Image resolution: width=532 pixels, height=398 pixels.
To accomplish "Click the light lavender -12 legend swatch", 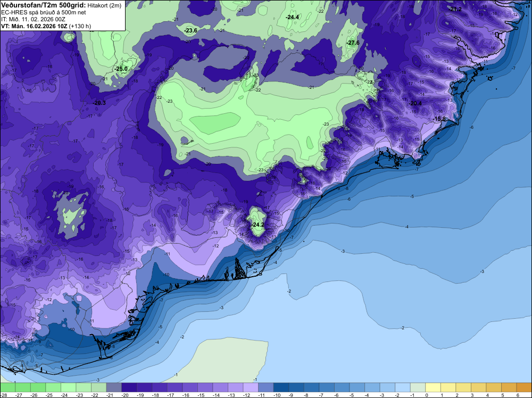I will point(251,387).
